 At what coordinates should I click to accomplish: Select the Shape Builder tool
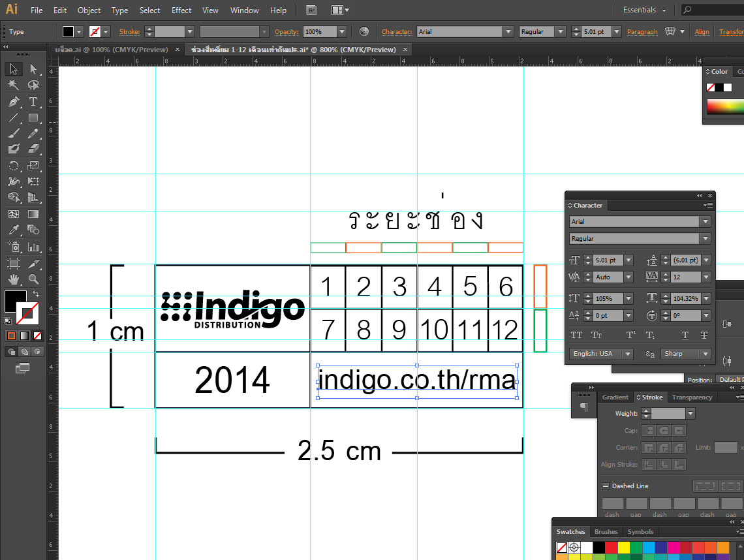coord(13,198)
